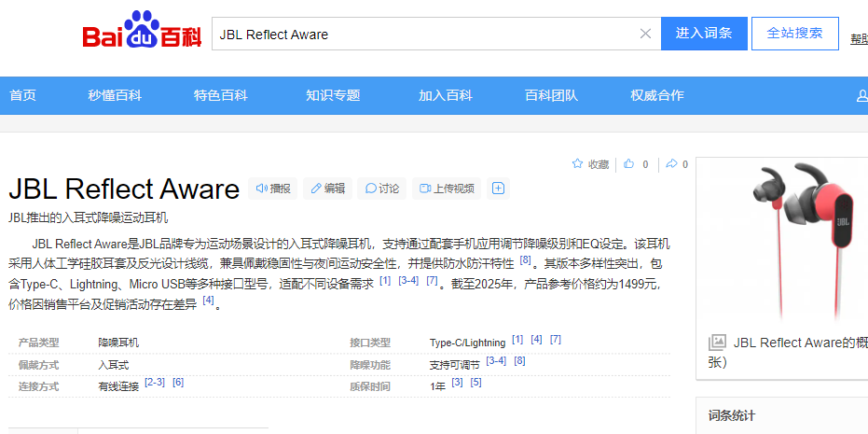Click the subtitle JBL推出的入耳式降噪运动耳机

(88, 217)
